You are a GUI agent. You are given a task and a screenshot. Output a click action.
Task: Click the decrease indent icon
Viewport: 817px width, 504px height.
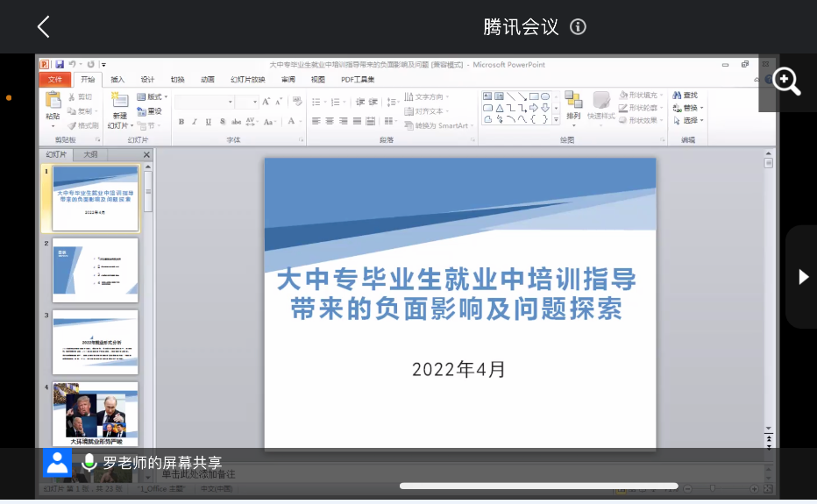[x=360, y=102]
